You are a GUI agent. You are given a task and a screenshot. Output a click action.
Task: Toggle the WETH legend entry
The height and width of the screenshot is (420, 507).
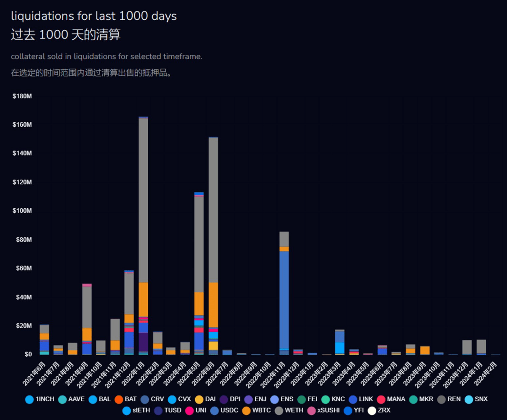tap(289, 410)
